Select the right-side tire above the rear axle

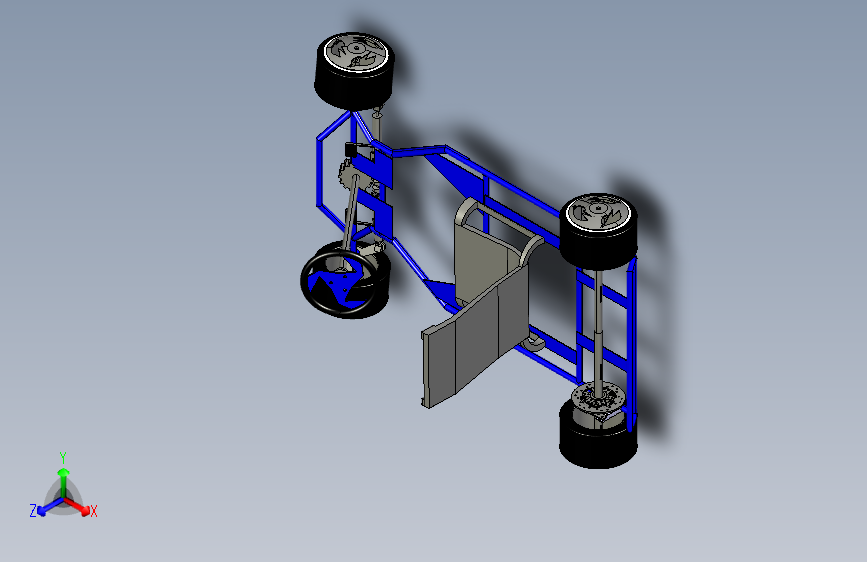point(598,231)
